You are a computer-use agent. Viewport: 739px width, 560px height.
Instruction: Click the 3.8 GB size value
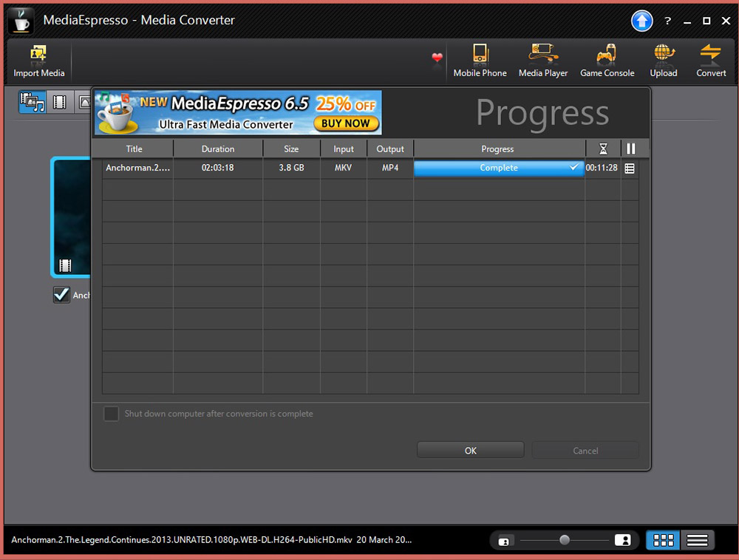tap(291, 168)
